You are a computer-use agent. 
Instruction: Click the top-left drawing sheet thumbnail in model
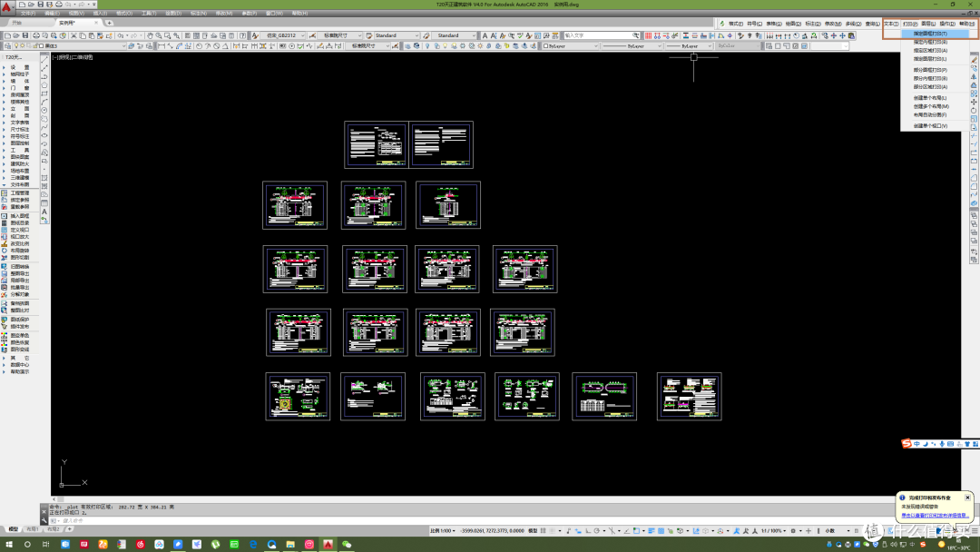377,145
